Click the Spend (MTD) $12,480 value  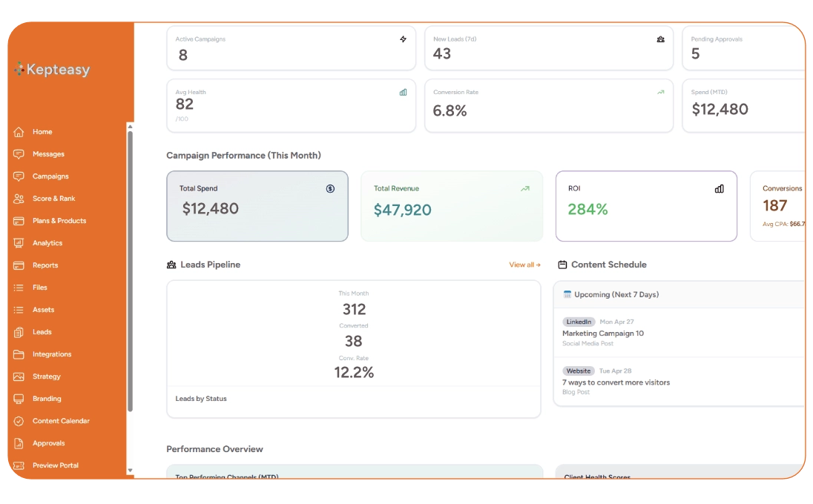720,109
